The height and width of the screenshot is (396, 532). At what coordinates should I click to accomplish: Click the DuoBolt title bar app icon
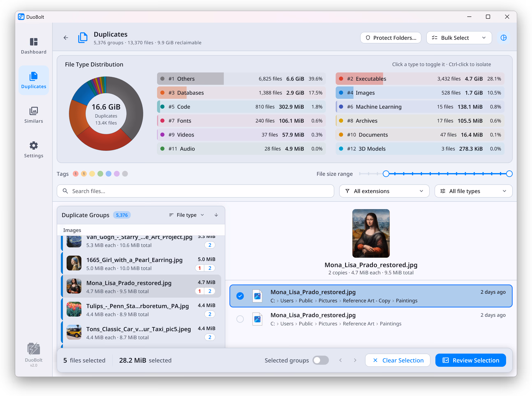pyautogui.click(x=21, y=16)
